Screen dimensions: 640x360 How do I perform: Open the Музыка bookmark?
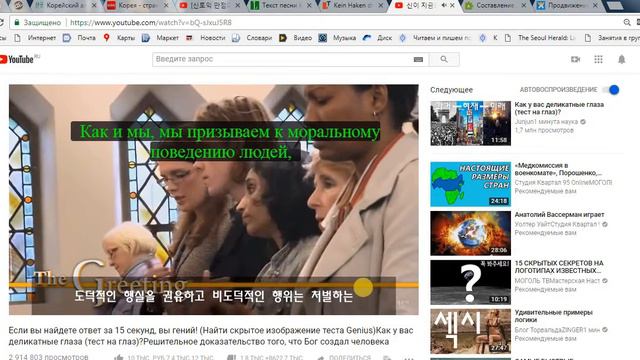[338, 38]
